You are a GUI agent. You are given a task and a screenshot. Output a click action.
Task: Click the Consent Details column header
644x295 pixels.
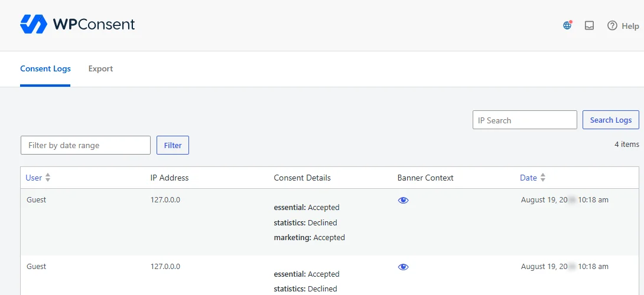point(303,178)
